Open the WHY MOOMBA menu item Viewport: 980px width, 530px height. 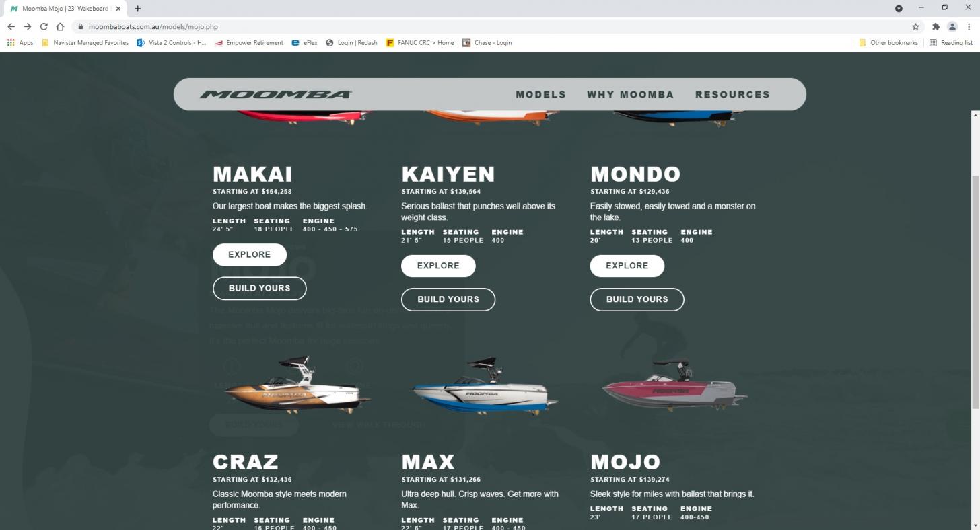pos(630,94)
